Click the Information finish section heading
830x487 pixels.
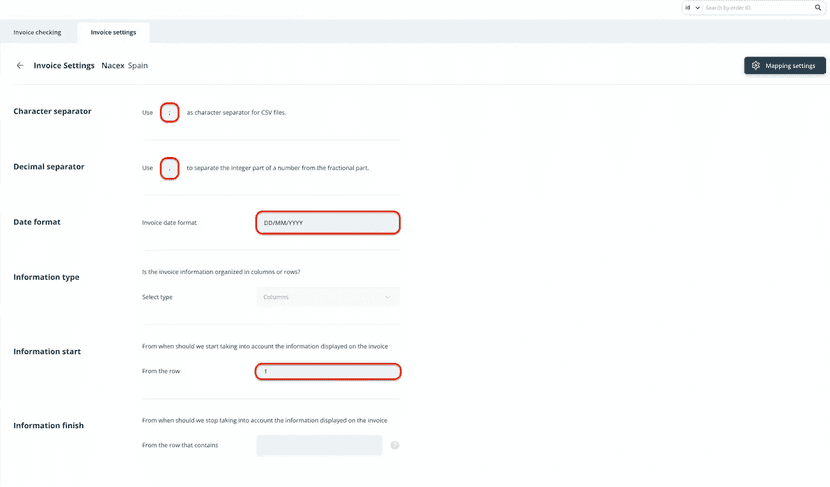point(49,426)
